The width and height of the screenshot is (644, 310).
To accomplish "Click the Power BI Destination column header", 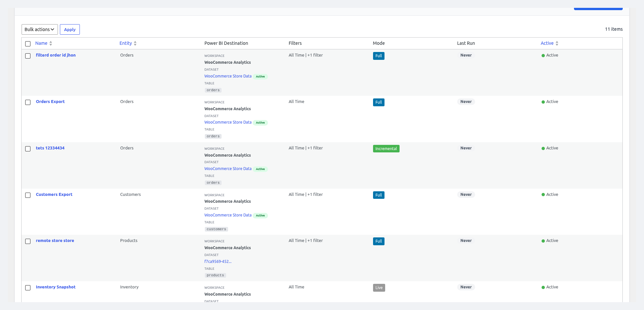I will pos(226,43).
